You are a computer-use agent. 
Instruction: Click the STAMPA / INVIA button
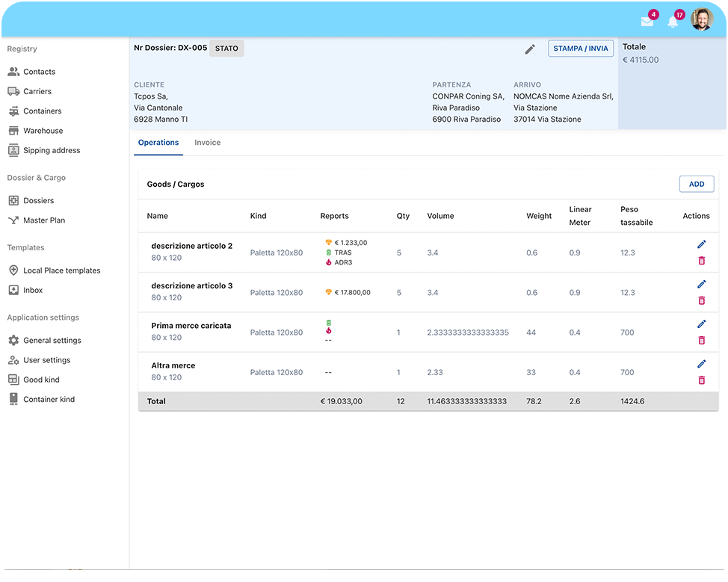click(x=580, y=49)
